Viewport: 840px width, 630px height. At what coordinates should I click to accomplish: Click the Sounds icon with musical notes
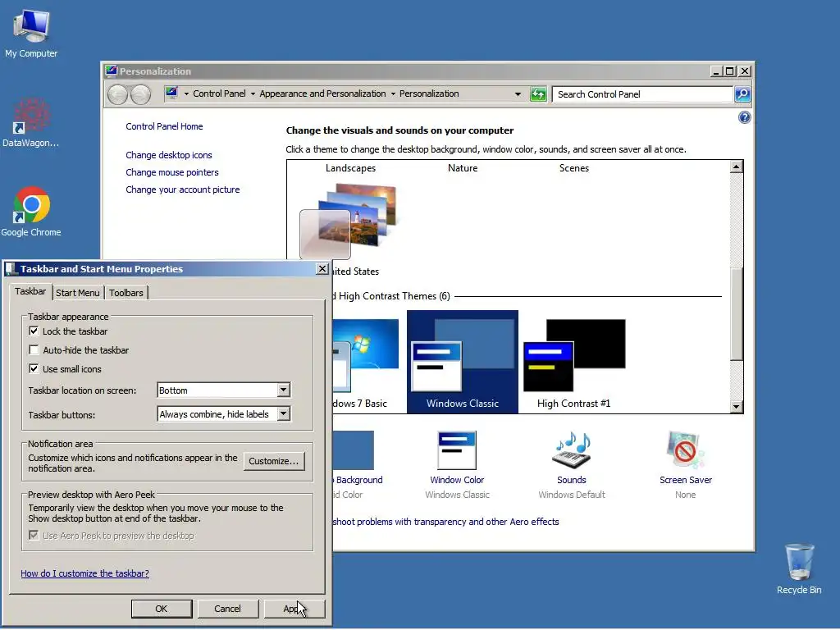tap(572, 450)
